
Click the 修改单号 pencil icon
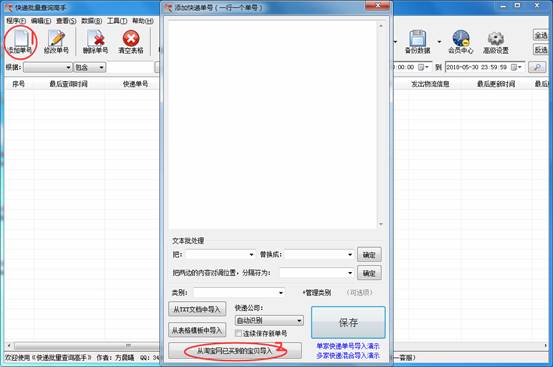pos(56,41)
